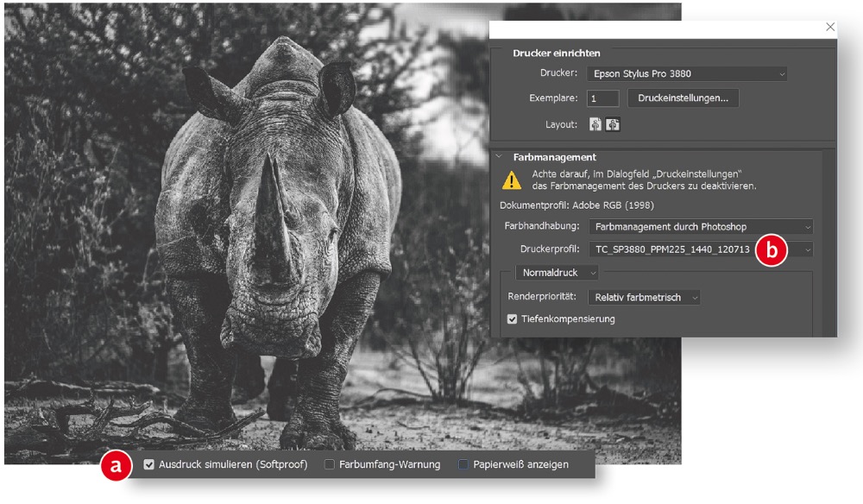Collapse the Farbmanagement section
The width and height of the screenshot is (863, 504).
pyautogui.click(x=500, y=157)
